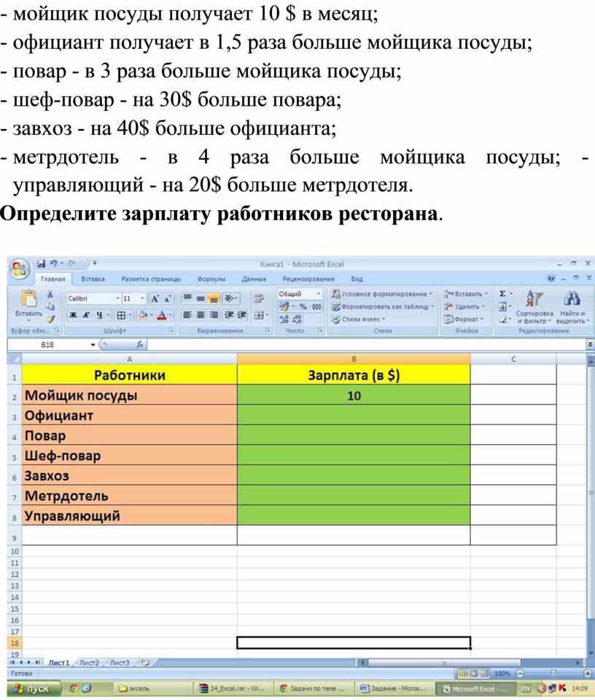Increase decimal places
Image resolution: width=595 pixels, height=700 pixels.
284,319
